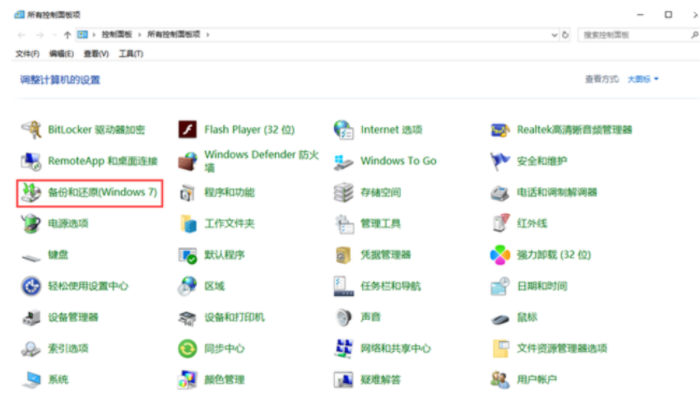
Task: Open the 区域 globe-clock icon
Action: point(188,286)
